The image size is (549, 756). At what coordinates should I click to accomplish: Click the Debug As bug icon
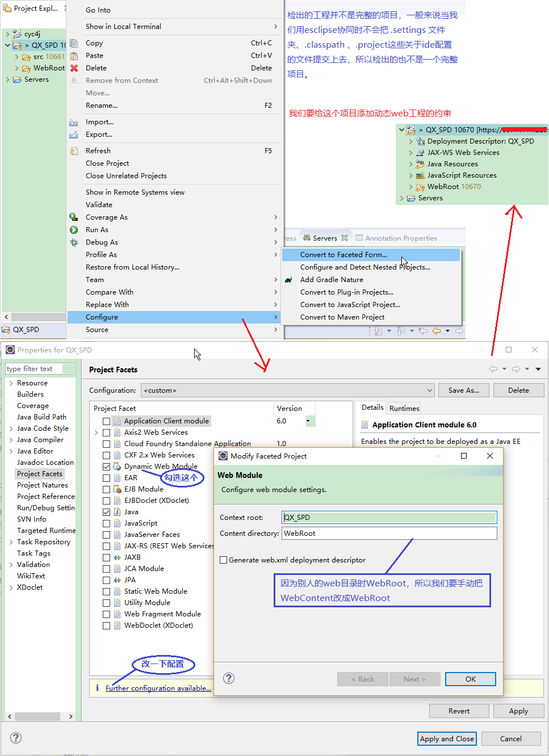[74, 242]
